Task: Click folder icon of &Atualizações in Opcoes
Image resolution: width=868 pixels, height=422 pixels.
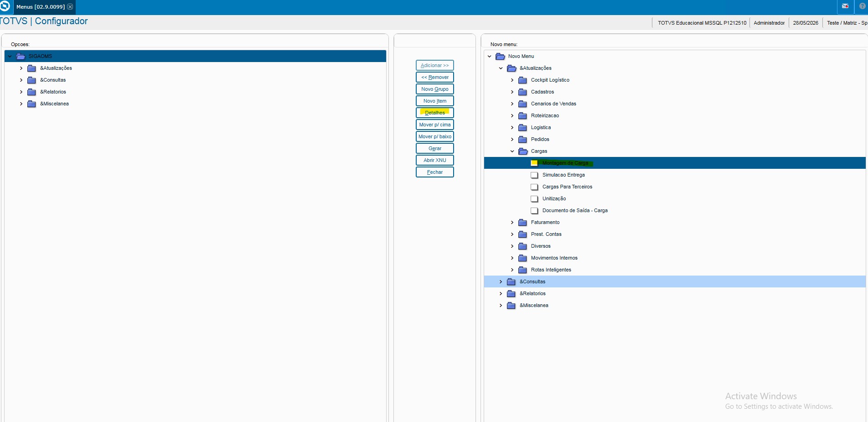Action: [31, 68]
